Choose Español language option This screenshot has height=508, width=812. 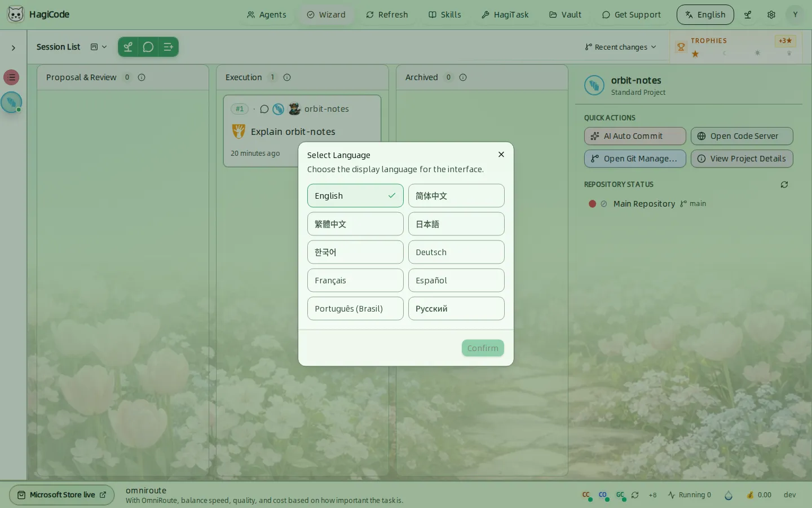[x=456, y=281]
